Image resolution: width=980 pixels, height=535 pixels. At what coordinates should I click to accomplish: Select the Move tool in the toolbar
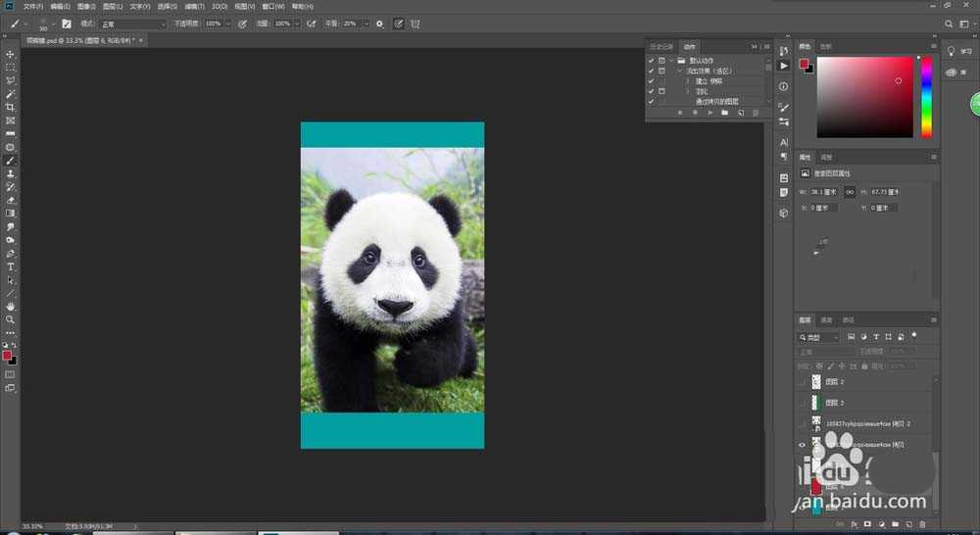pos(11,54)
